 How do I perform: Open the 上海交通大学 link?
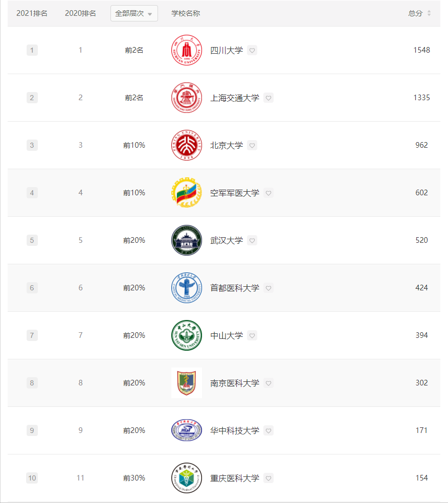tap(235, 98)
